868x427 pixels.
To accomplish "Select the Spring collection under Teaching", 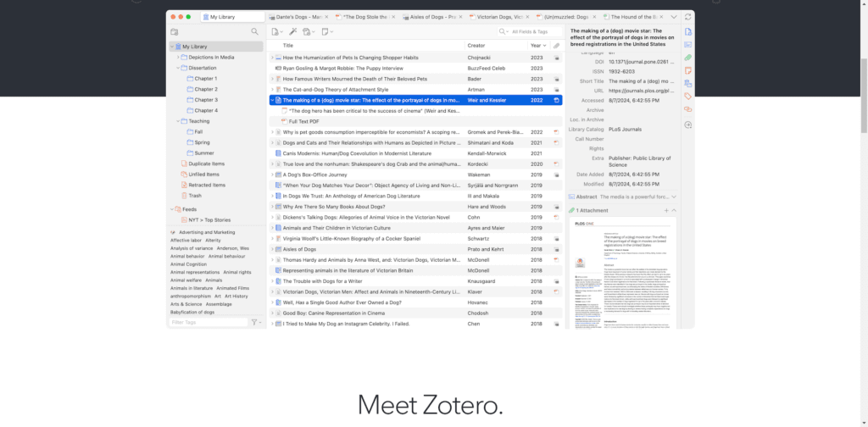I will [202, 142].
